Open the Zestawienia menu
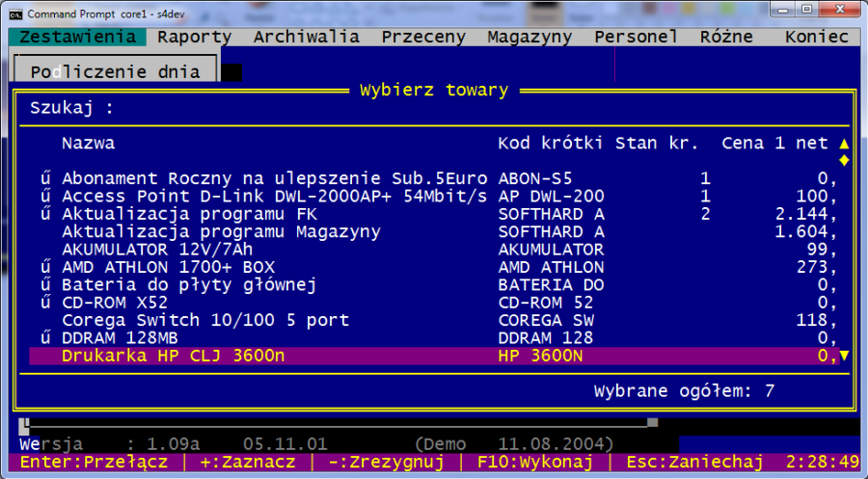The height and width of the screenshot is (479, 868). pos(77,37)
